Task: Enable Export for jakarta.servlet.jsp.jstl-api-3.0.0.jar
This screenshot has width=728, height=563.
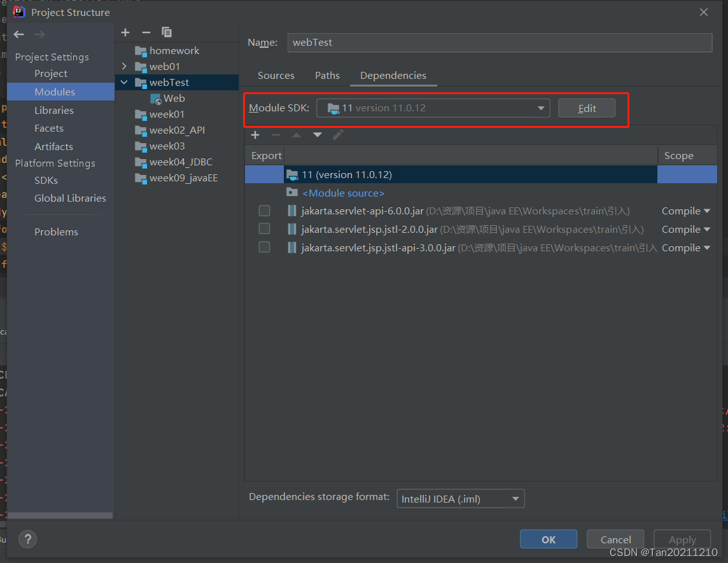Action: 264,247
